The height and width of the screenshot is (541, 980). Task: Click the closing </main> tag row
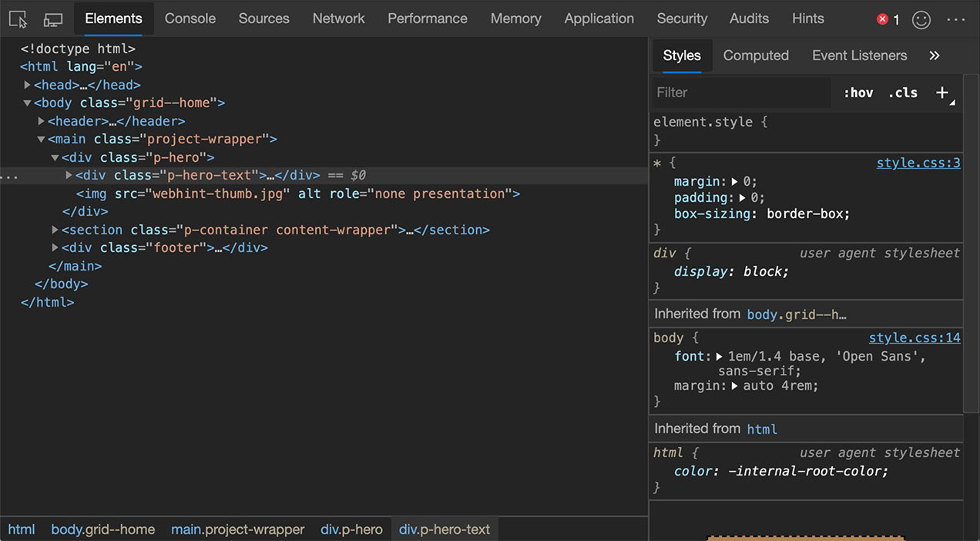75,266
